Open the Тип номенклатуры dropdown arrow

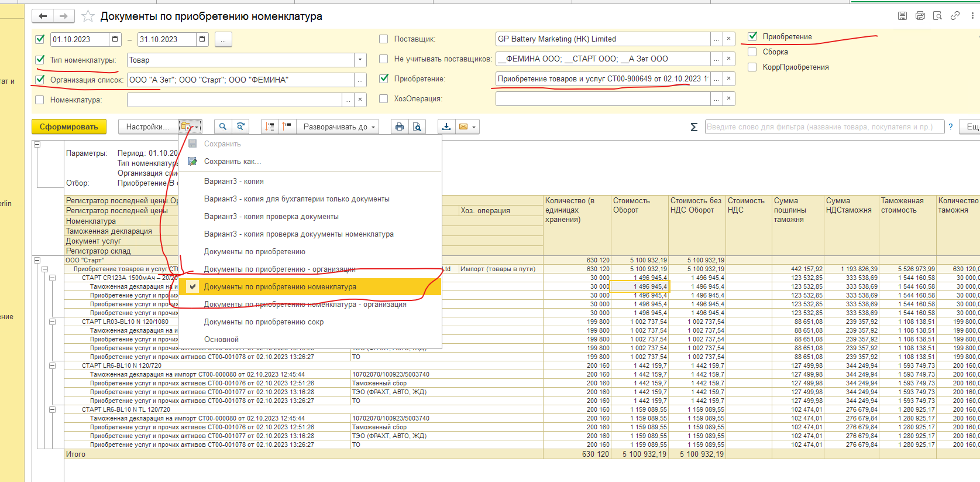click(x=360, y=60)
